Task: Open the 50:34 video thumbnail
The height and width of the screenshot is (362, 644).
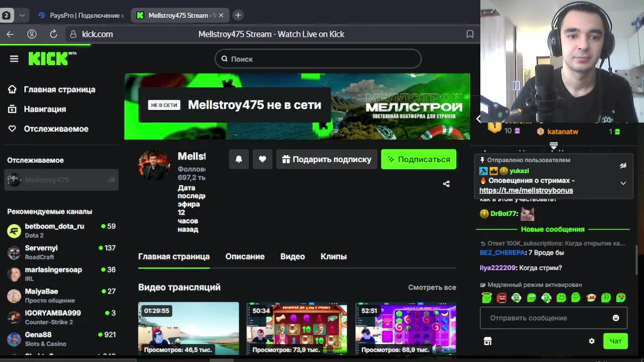Action: pyautogui.click(x=297, y=328)
